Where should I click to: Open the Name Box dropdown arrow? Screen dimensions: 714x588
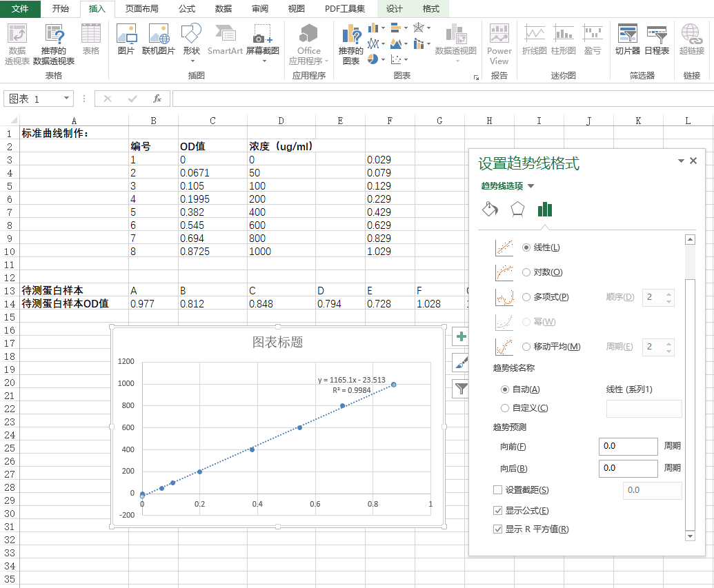[67, 99]
